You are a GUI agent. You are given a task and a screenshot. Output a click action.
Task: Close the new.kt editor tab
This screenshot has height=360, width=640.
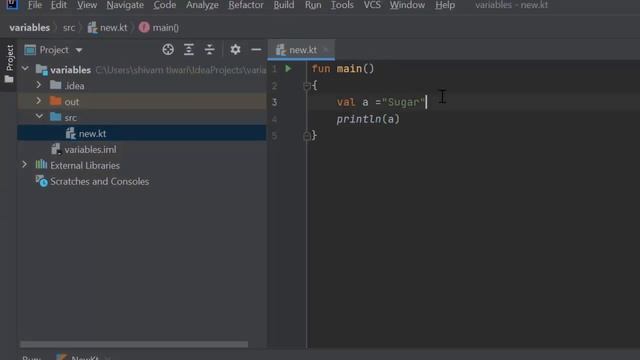coord(326,50)
